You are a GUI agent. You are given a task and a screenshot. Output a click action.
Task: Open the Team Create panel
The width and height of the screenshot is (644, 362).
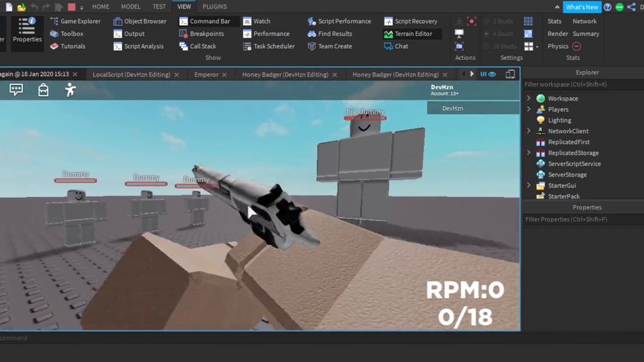(330, 46)
